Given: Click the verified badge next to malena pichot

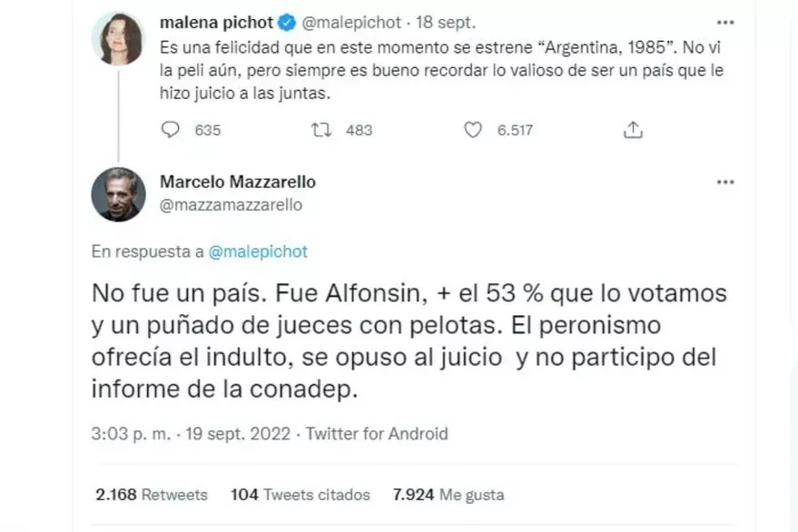Looking at the screenshot, I should [x=282, y=21].
